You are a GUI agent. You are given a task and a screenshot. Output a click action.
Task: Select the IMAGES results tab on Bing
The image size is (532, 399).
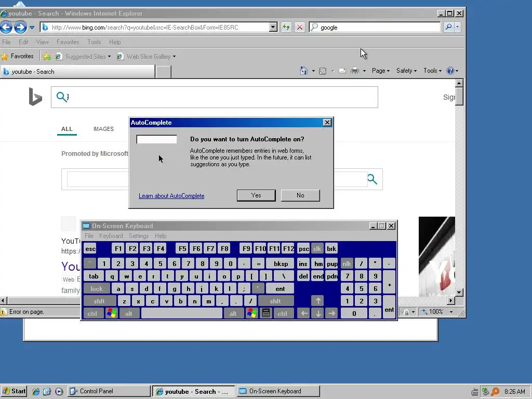tap(103, 129)
